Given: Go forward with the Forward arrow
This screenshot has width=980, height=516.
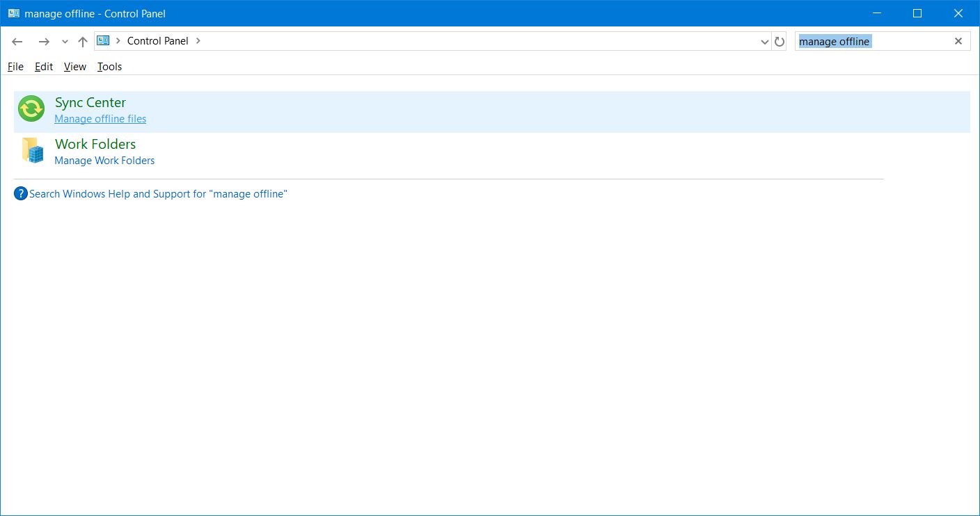Looking at the screenshot, I should (44, 42).
